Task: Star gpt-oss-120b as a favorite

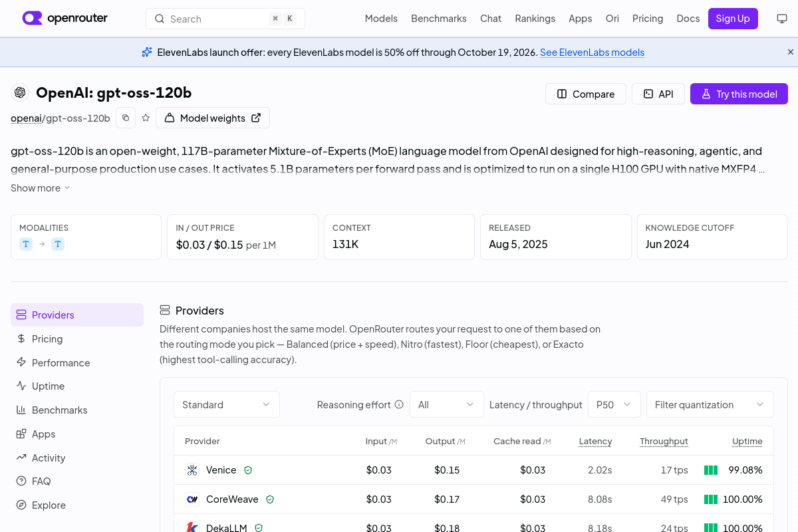Action: 146,118
